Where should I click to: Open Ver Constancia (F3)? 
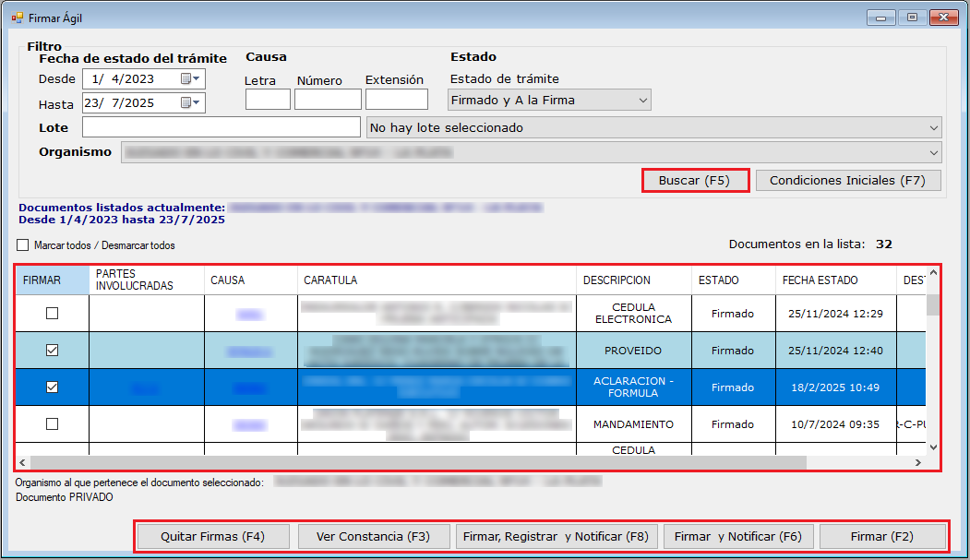[x=373, y=536]
